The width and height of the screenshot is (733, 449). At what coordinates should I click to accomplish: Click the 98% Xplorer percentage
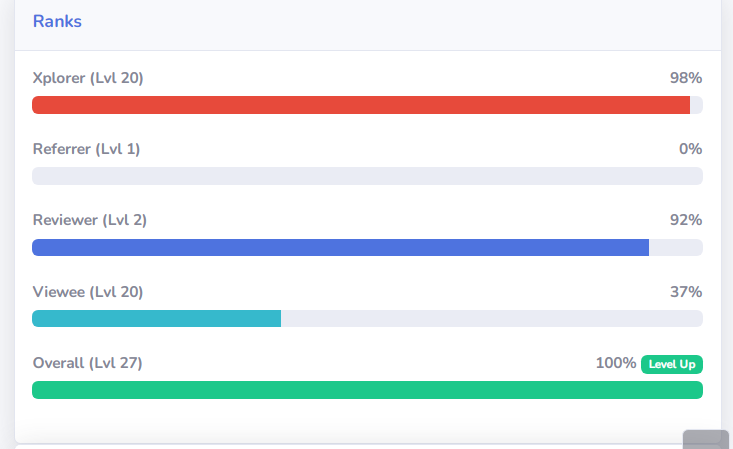[686, 78]
